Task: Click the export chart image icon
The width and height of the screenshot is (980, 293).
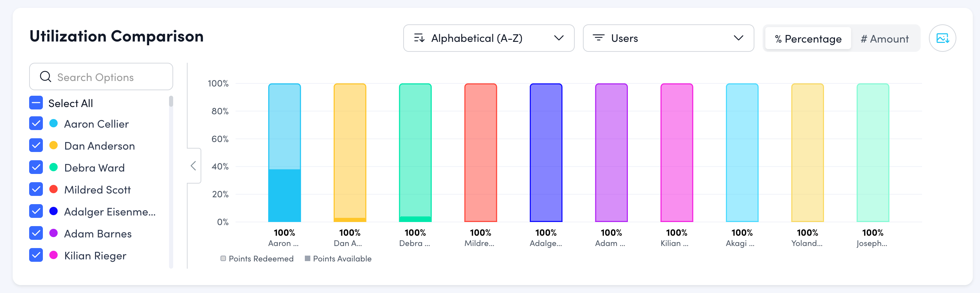Action: (x=942, y=38)
